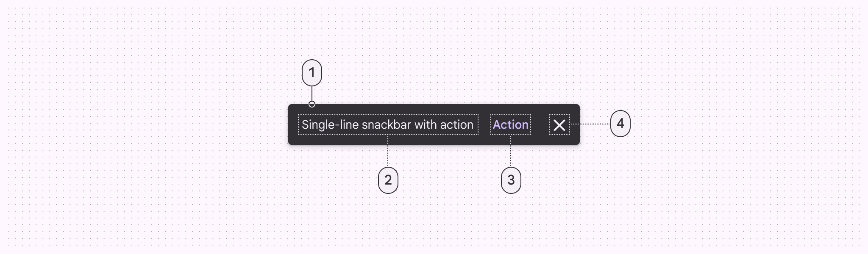This screenshot has height=254, width=868.
Task: Select the "Single-line snackbar with action" supporting text
Action: click(x=387, y=125)
